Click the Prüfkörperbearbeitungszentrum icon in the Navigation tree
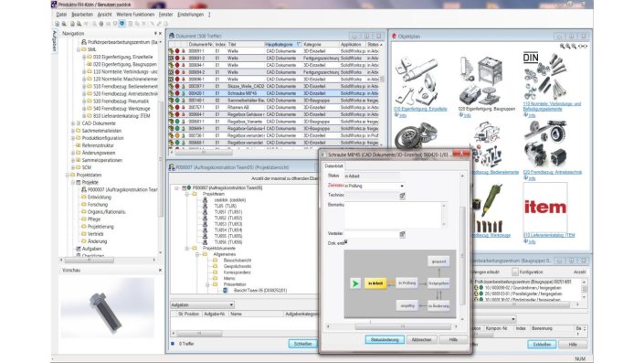 point(84,42)
